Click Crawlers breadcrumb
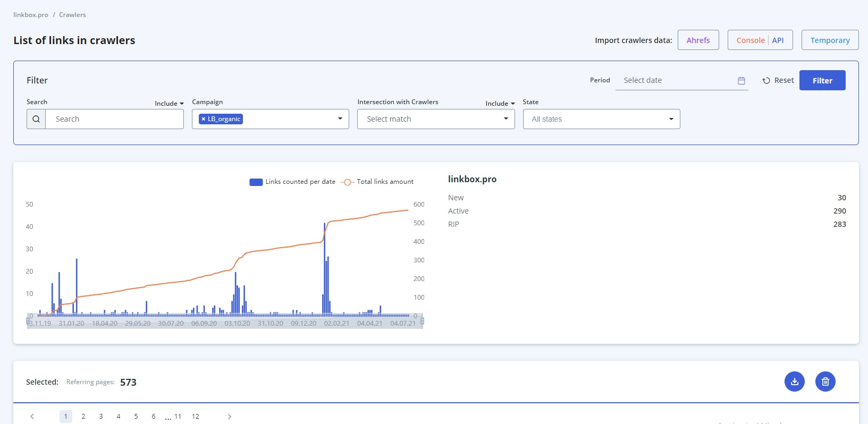 72,15
